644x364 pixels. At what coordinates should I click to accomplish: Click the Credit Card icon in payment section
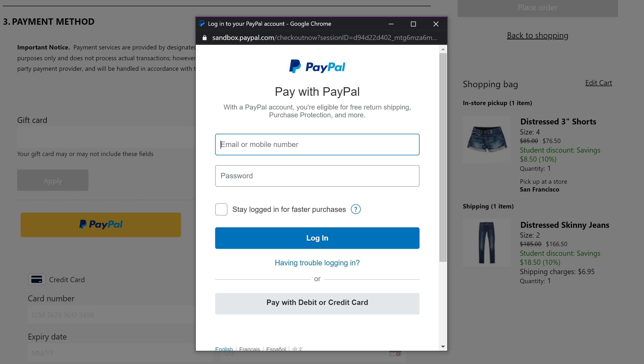(37, 279)
